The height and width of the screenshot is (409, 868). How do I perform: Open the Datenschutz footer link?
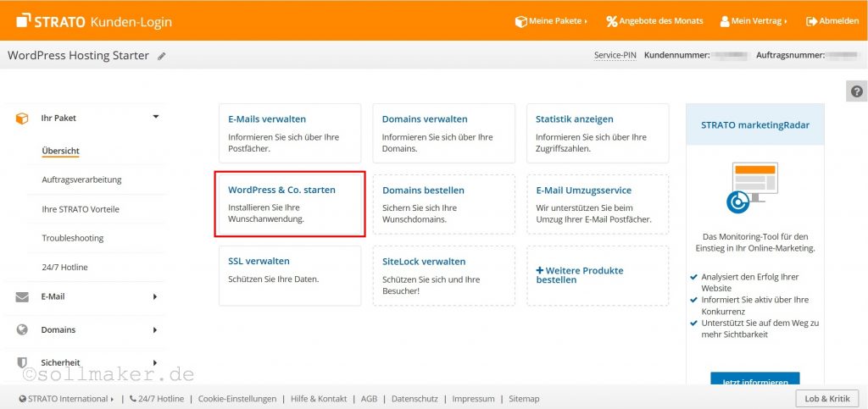[415, 399]
